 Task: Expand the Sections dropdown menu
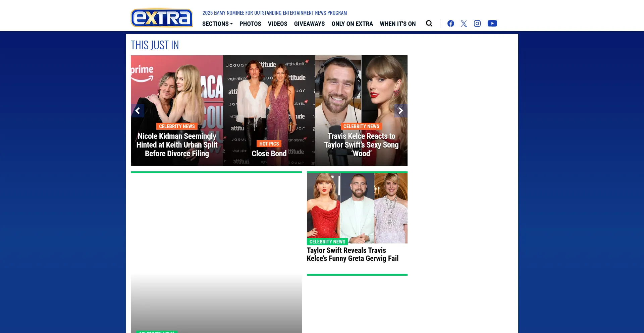click(x=217, y=24)
